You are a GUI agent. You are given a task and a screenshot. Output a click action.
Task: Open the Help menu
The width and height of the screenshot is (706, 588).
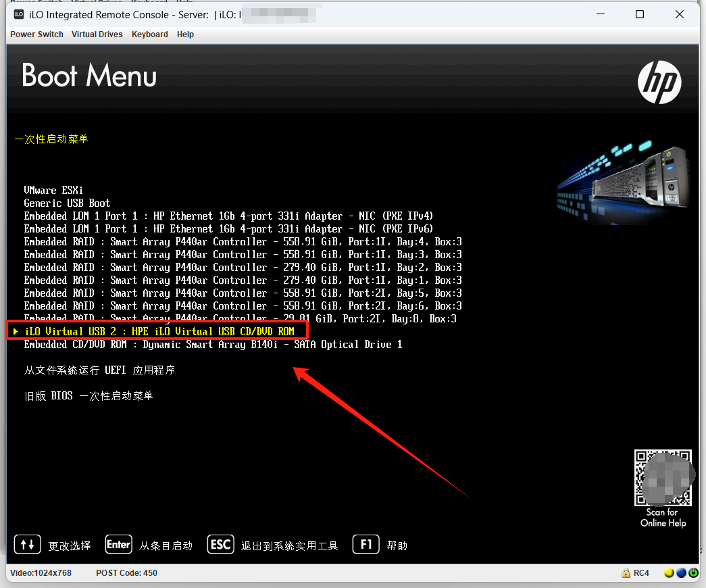185,34
